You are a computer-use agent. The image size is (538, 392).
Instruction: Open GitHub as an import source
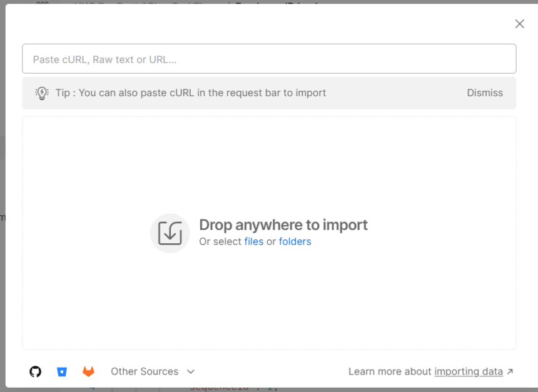pos(35,371)
